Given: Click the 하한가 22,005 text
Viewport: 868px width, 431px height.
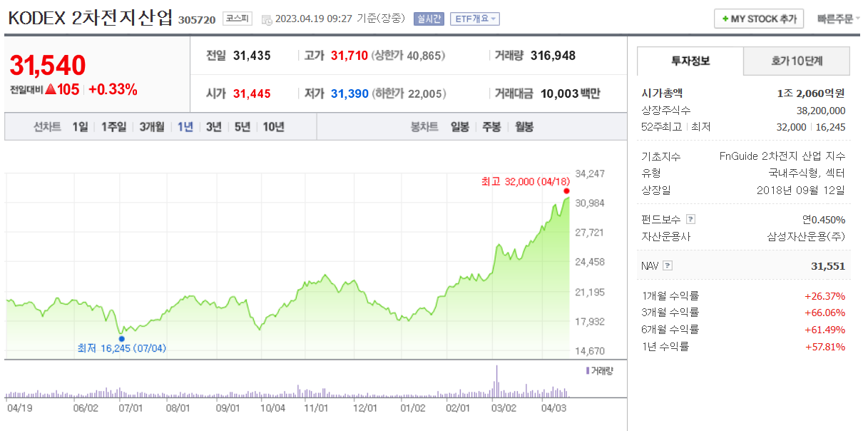Looking at the screenshot, I should (409, 93).
